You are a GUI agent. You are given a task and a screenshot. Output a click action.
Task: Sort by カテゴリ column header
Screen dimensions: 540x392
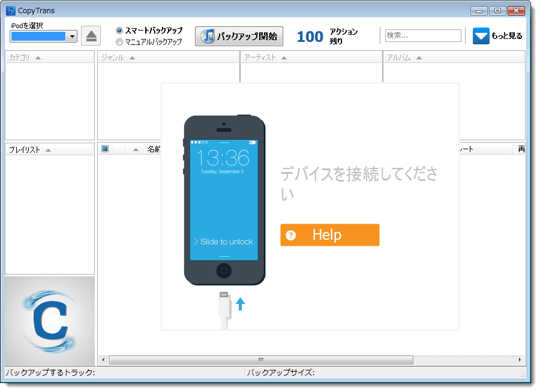pyautogui.click(x=50, y=58)
